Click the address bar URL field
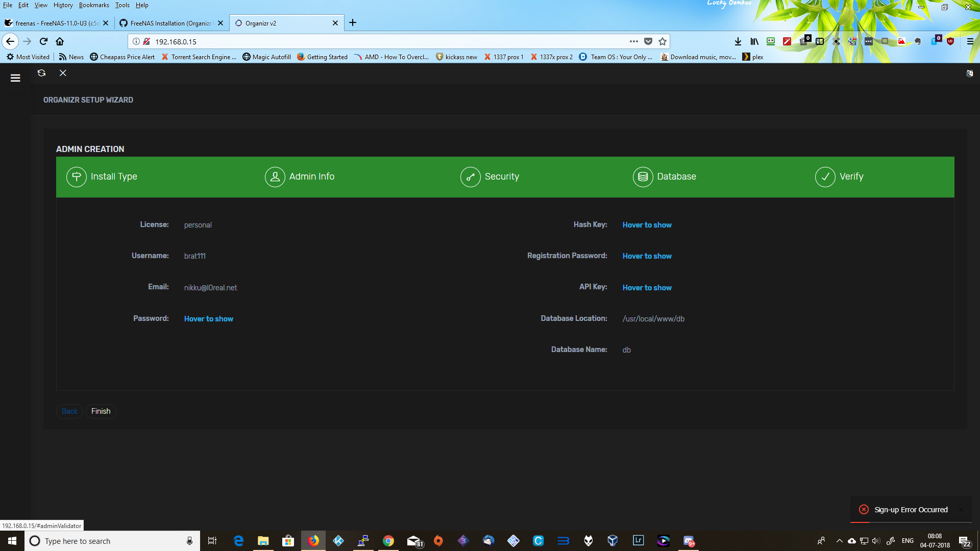The width and height of the screenshot is (980, 551). pos(357,42)
